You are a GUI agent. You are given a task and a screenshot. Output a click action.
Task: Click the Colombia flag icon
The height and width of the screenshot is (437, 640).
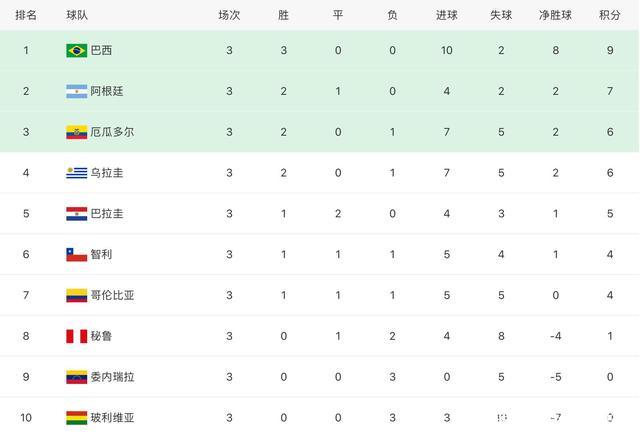pyautogui.click(x=77, y=295)
